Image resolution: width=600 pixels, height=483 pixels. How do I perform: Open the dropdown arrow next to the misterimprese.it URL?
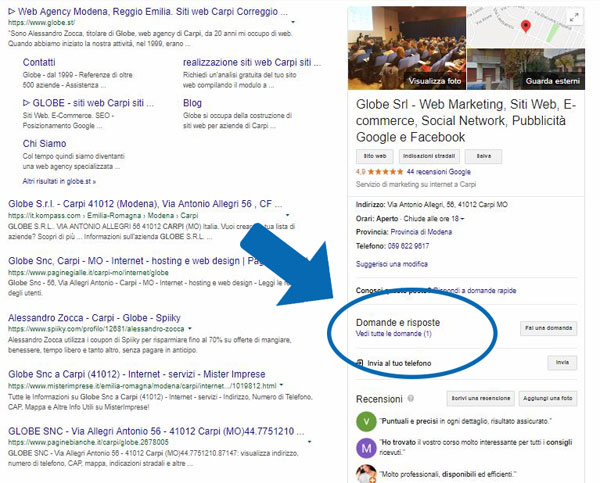[281, 385]
